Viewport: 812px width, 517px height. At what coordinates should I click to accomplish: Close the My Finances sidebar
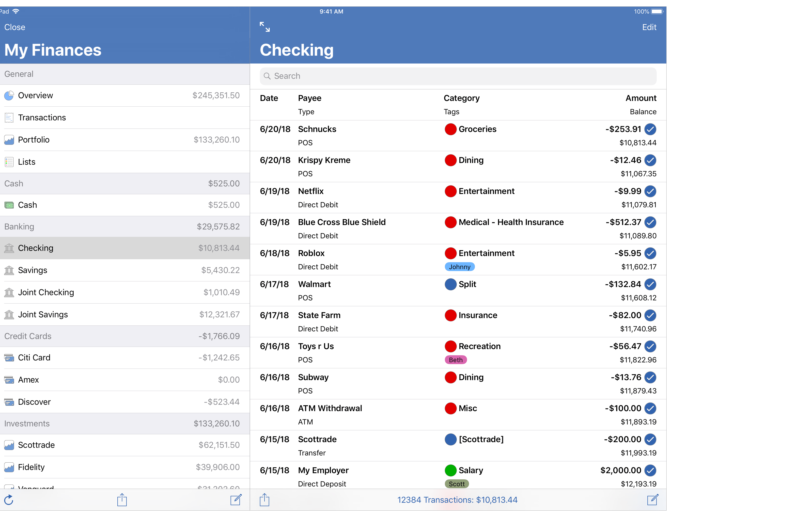click(x=15, y=27)
